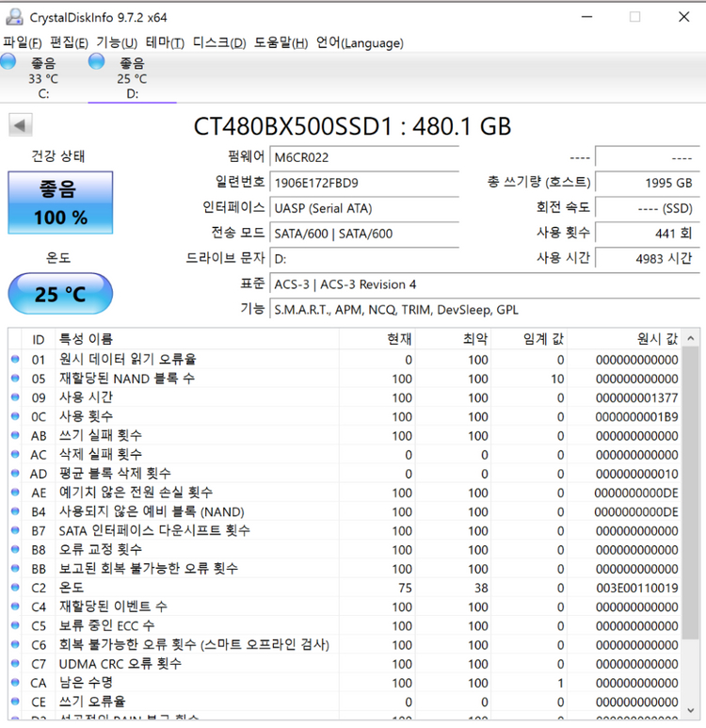706x728 pixels.
Task: Click status dot for attribute 0C
Action: click(15, 416)
